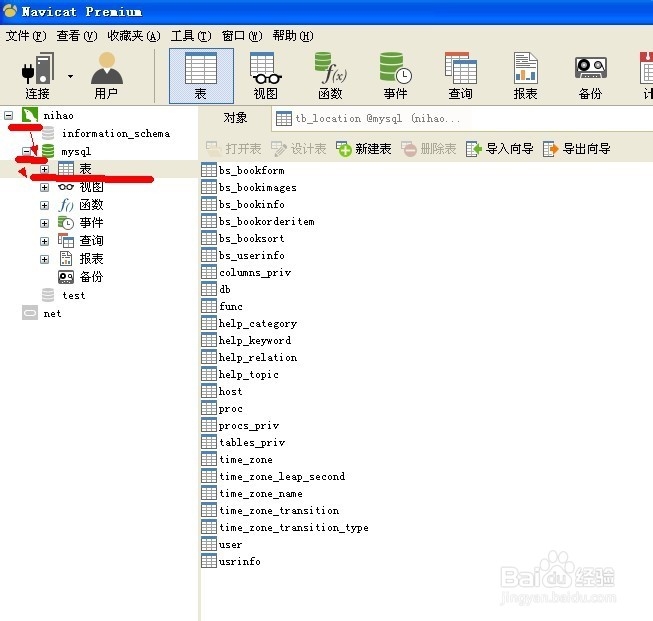Open 报表 reports from toolbar
This screenshot has height=621, width=653.
pos(525,76)
